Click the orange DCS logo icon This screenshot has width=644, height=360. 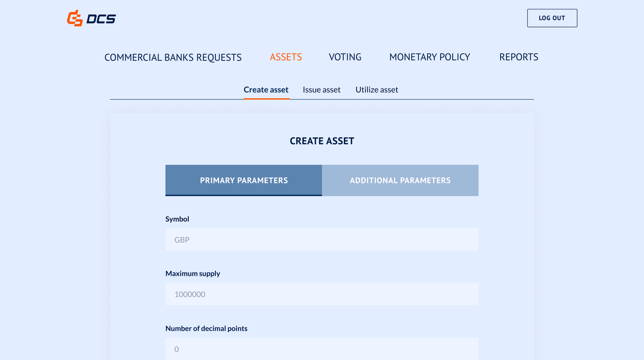[x=75, y=18]
